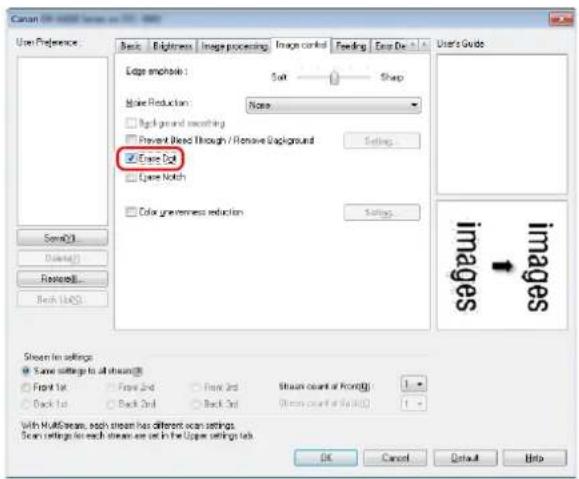This screenshot has width=579, height=479.
Task: Click the Save user preference button
Action: tap(62, 238)
